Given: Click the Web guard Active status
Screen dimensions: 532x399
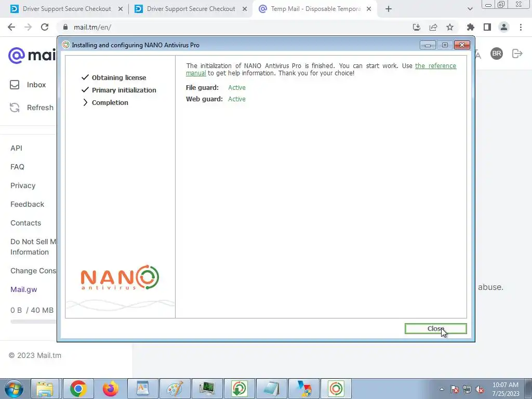Looking at the screenshot, I should [237, 99].
